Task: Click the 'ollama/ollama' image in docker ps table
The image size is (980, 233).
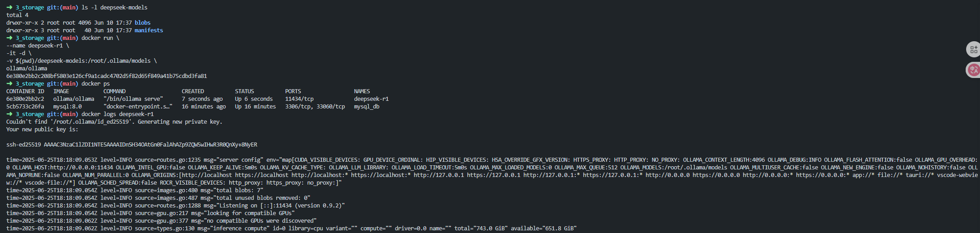Action: (73, 99)
